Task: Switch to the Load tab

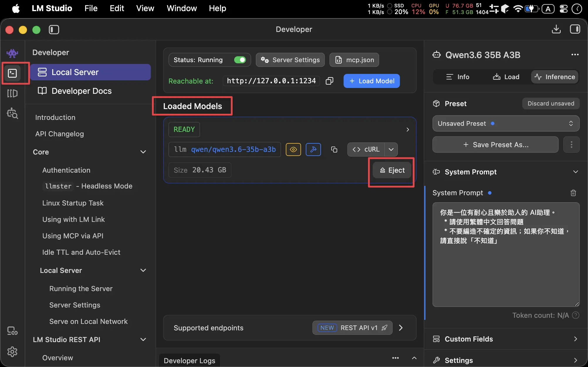Action: pyautogui.click(x=506, y=77)
